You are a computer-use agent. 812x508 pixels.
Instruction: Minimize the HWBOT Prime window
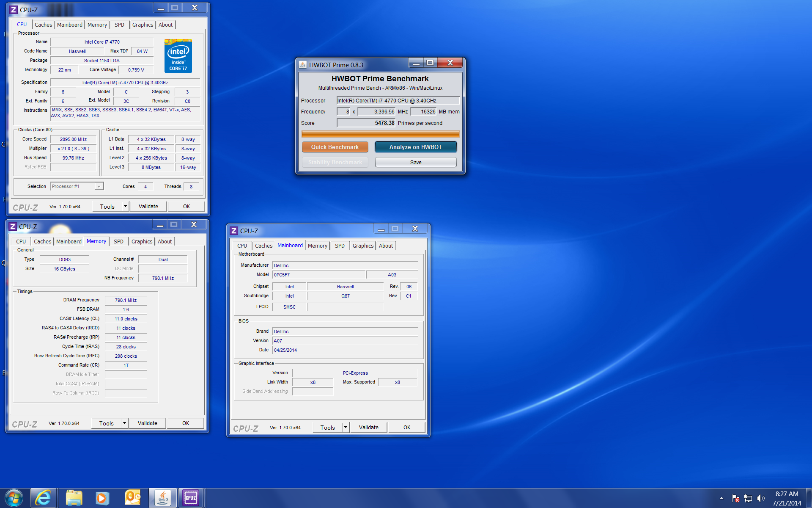(x=416, y=63)
